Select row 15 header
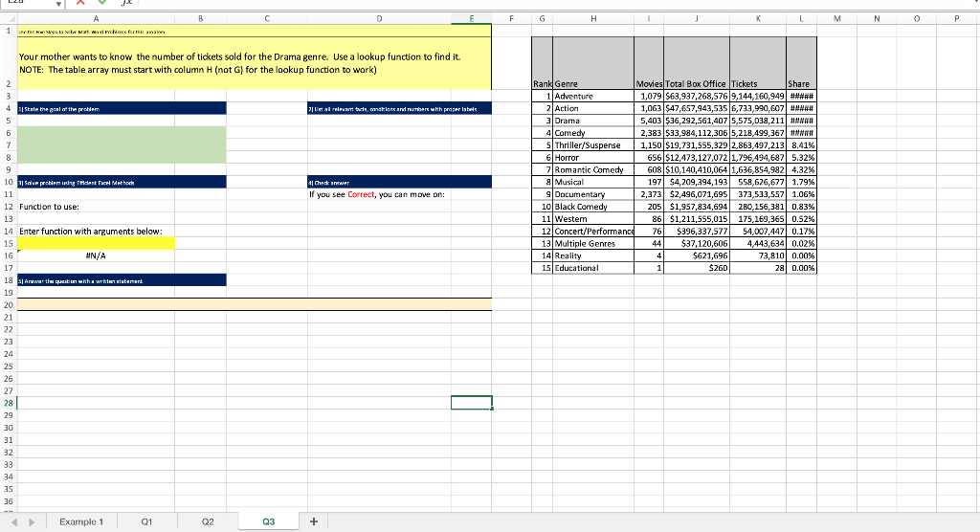This screenshot has width=980, height=532. coord(8,243)
